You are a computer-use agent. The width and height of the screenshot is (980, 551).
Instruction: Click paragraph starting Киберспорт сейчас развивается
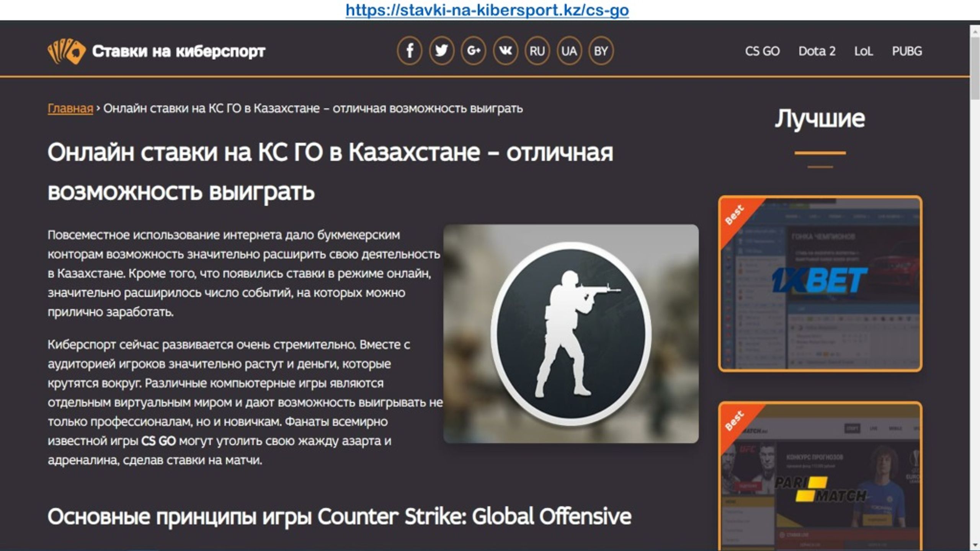pyautogui.click(x=245, y=402)
